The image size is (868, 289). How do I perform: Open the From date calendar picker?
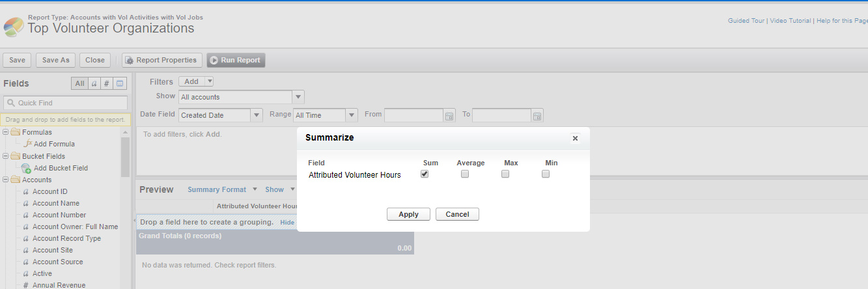[x=449, y=116]
